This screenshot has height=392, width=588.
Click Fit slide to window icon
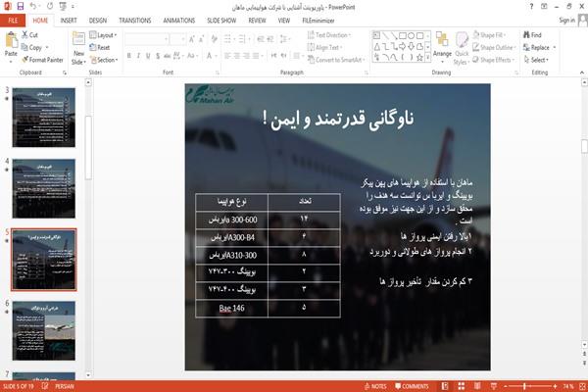tap(582, 386)
